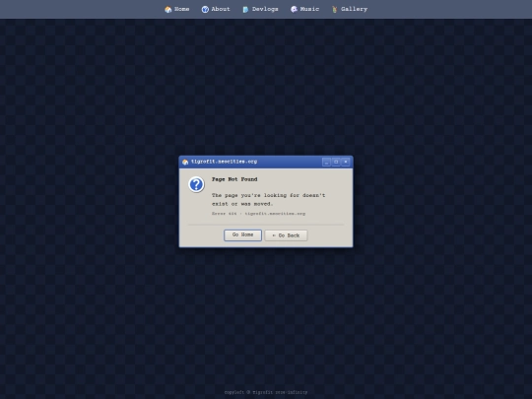Click the About icon in navbar

(205, 10)
